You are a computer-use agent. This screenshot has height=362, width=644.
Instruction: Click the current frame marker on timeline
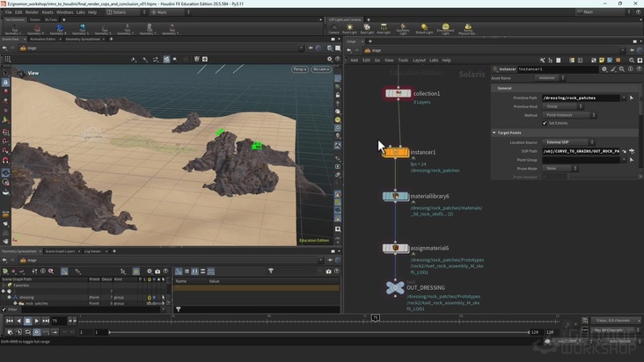click(376, 317)
